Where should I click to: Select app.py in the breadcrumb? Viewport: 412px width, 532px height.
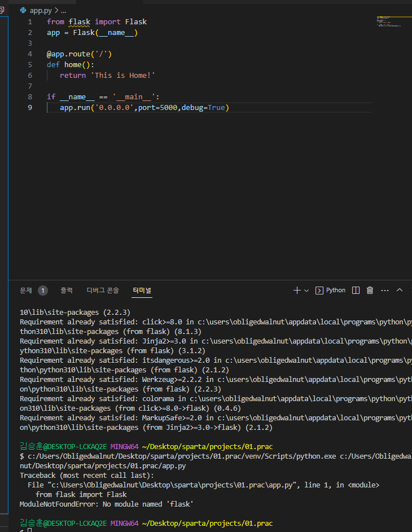pyautogui.click(x=41, y=11)
